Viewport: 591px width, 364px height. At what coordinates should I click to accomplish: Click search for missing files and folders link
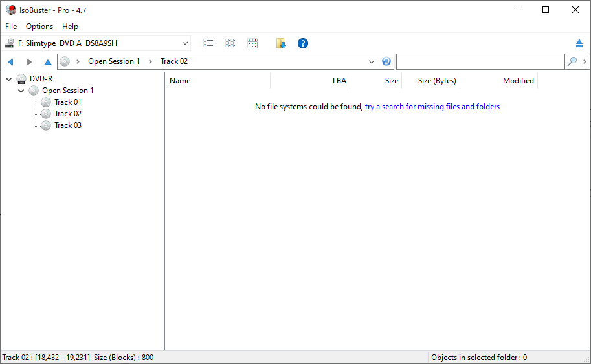click(x=432, y=107)
